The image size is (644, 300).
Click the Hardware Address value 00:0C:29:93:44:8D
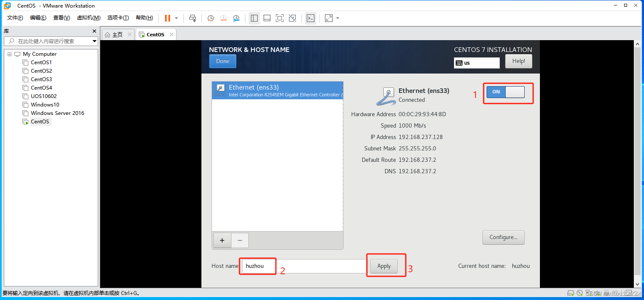click(x=422, y=114)
